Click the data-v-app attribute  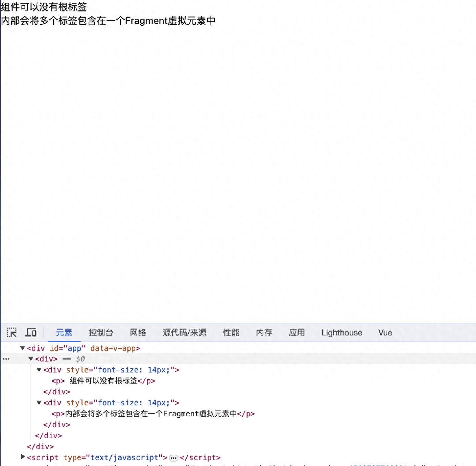[x=113, y=348]
